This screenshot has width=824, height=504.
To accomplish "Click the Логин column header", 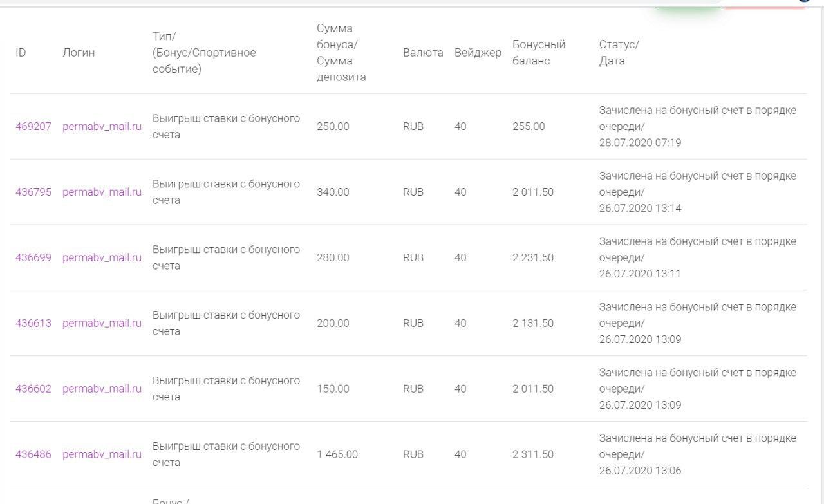I will (79, 53).
